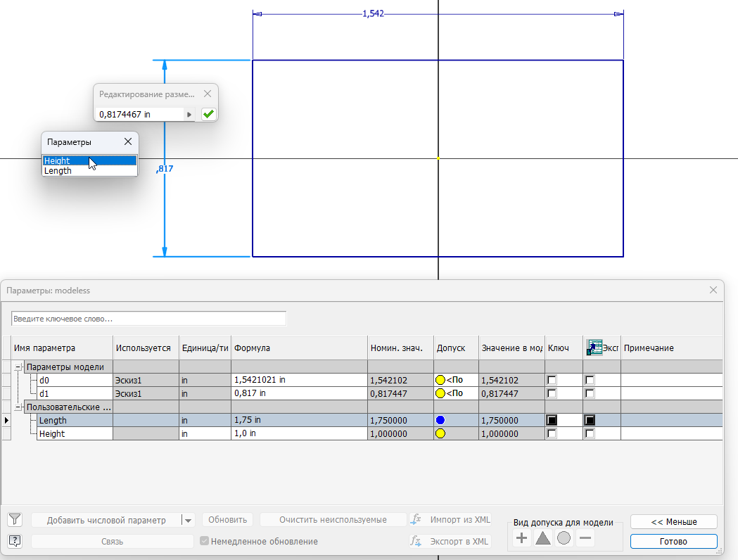Toggle the key checkbox for Height
738x560 pixels.
552,433
